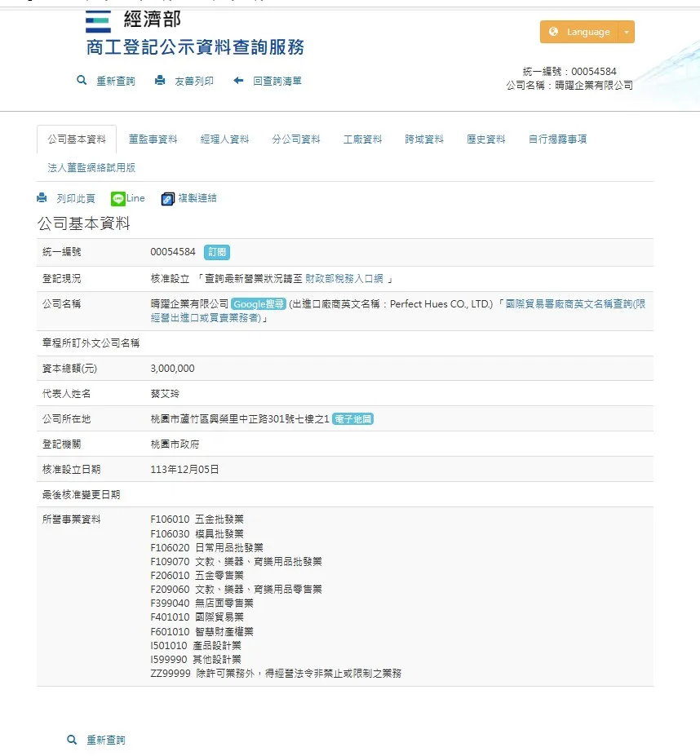The height and width of the screenshot is (756, 700).
Task: Click the 所營事業資料 row label
Action: pyautogui.click(x=72, y=519)
